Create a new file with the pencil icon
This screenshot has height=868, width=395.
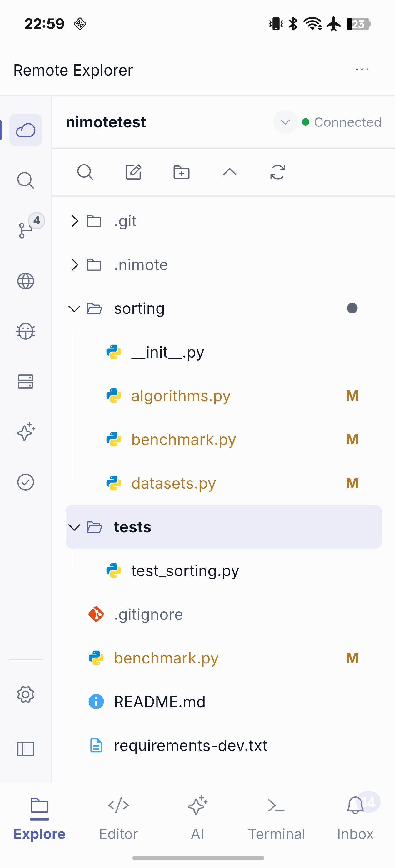(x=133, y=172)
